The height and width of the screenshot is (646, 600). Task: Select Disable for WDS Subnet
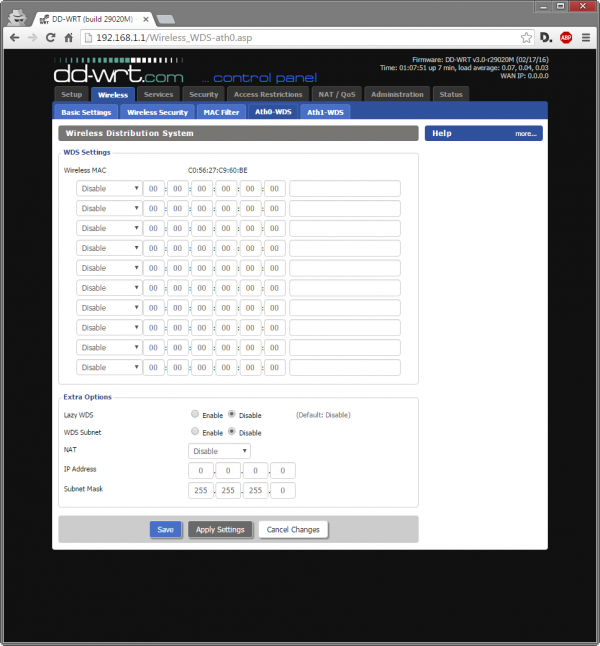232,433
